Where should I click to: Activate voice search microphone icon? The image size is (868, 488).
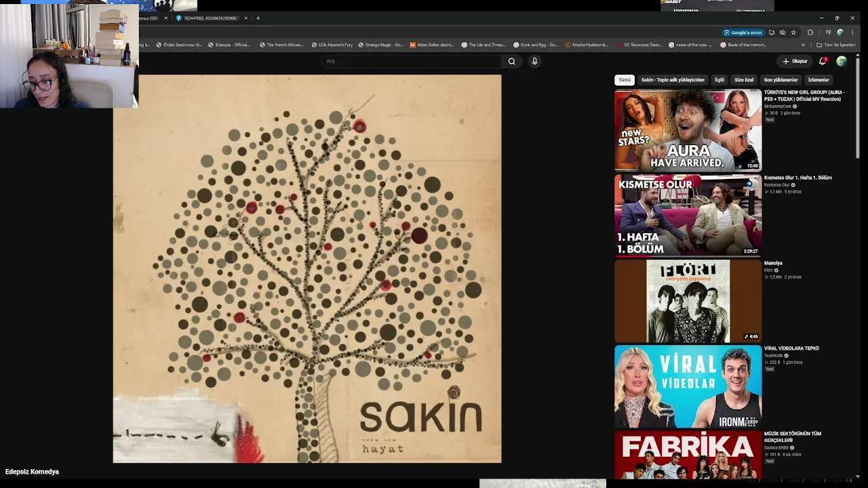tap(534, 61)
